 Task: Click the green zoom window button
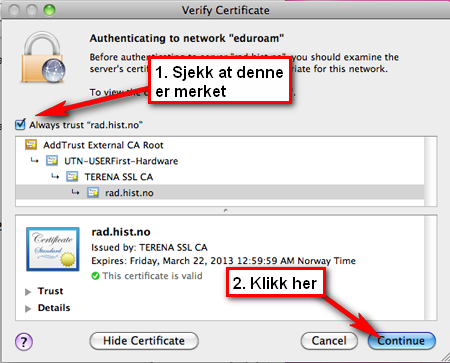coord(49,10)
